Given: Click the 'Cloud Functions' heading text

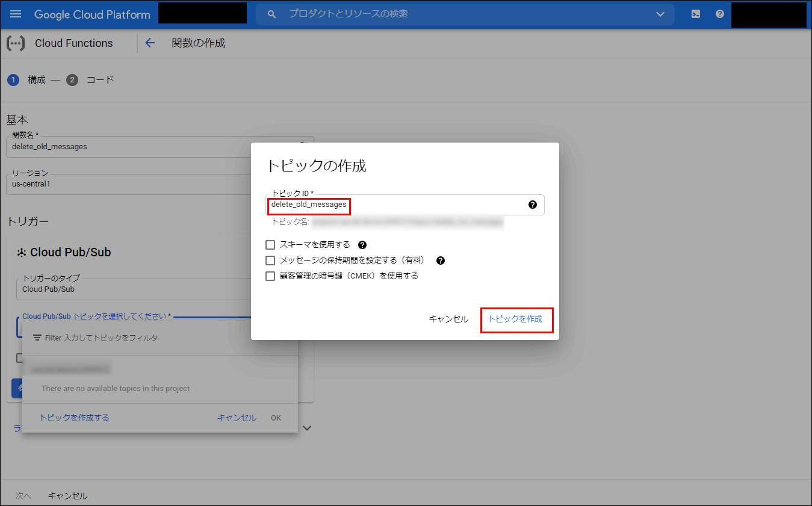Looking at the screenshot, I should click(74, 43).
